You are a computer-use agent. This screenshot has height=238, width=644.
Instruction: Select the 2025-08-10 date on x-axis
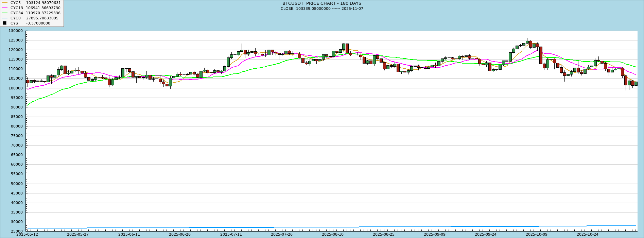point(333,234)
